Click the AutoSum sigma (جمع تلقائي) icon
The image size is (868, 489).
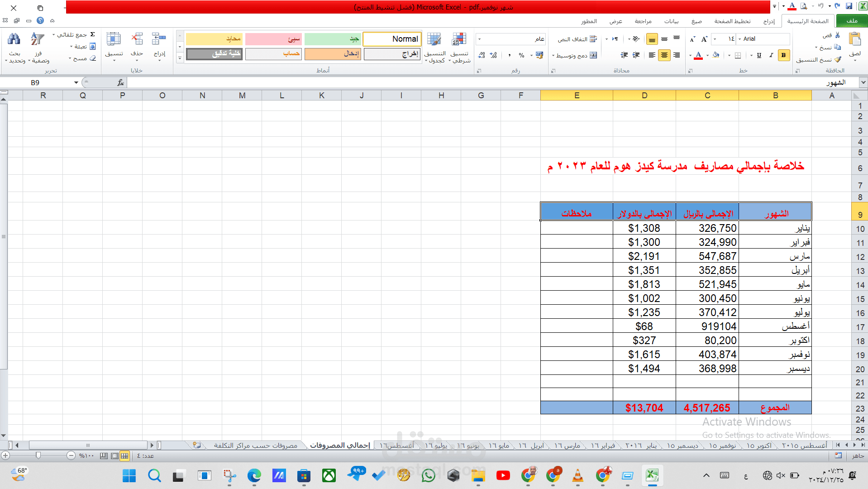pos(93,34)
